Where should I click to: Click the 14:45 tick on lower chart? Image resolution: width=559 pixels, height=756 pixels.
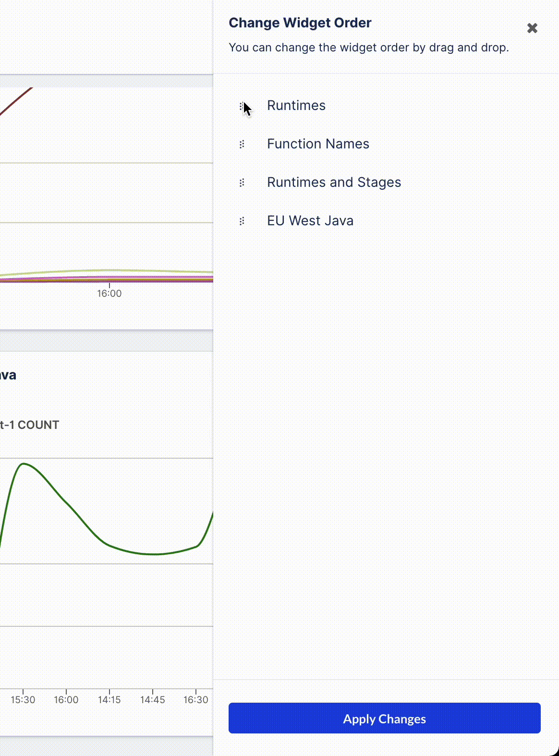(153, 700)
